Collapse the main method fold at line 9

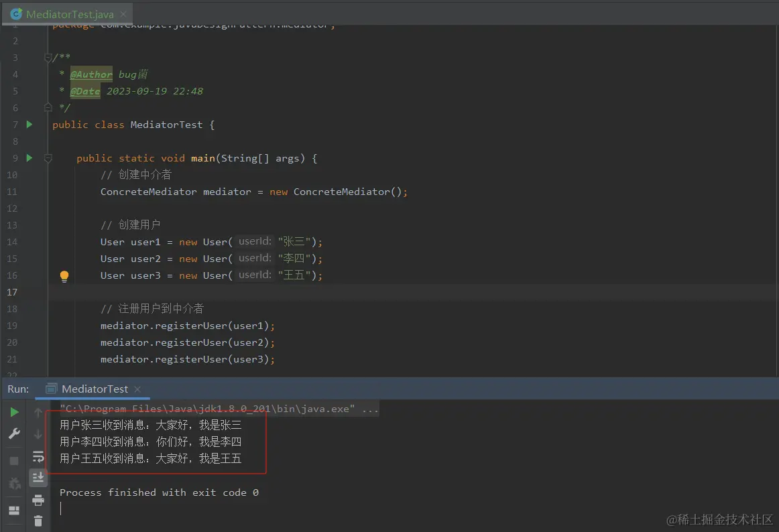[x=48, y=158]
